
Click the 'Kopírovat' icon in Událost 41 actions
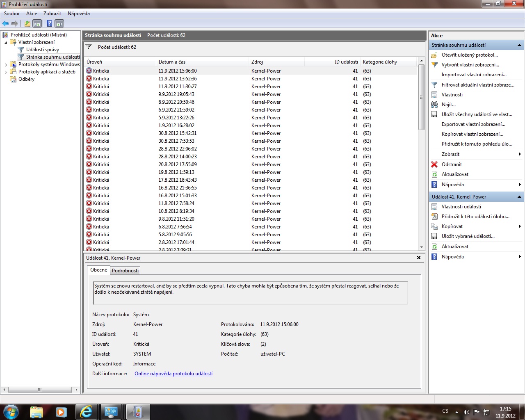pyautogui.click(x=434, y=226)
